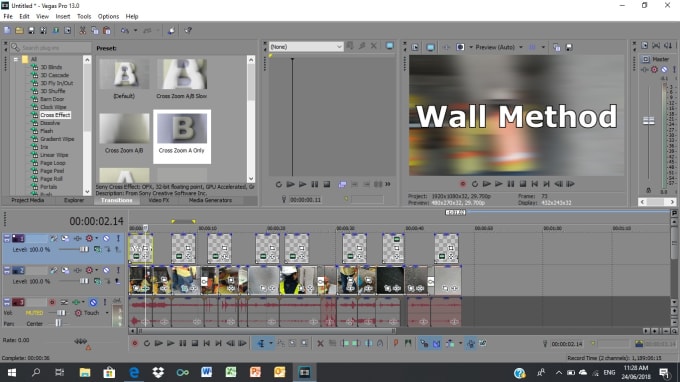Open the What's This help icon
This screenshot has width=680, height=382.
188,30
